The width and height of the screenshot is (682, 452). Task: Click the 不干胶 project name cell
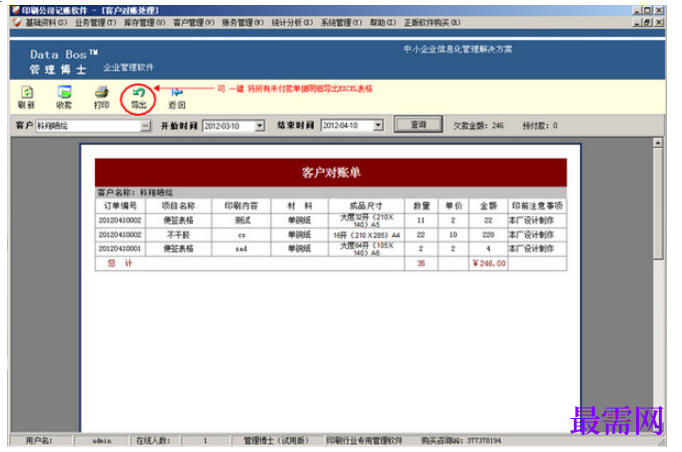pos(178,235)
